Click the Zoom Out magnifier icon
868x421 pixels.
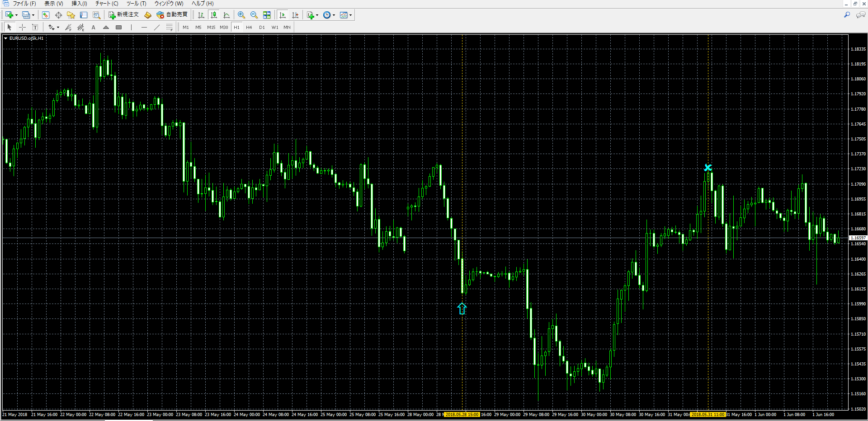click(254, 15)
